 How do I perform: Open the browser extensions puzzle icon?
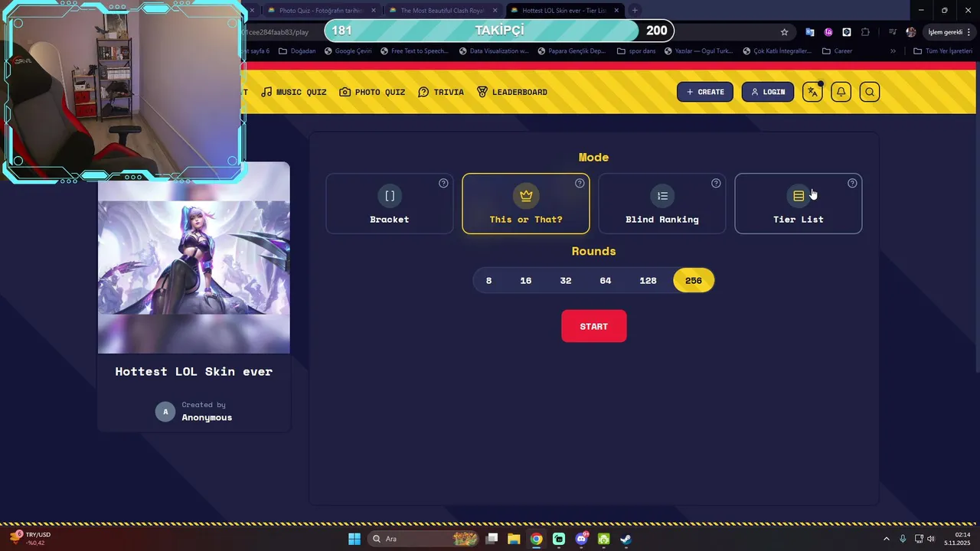click(x=865, y=32)
